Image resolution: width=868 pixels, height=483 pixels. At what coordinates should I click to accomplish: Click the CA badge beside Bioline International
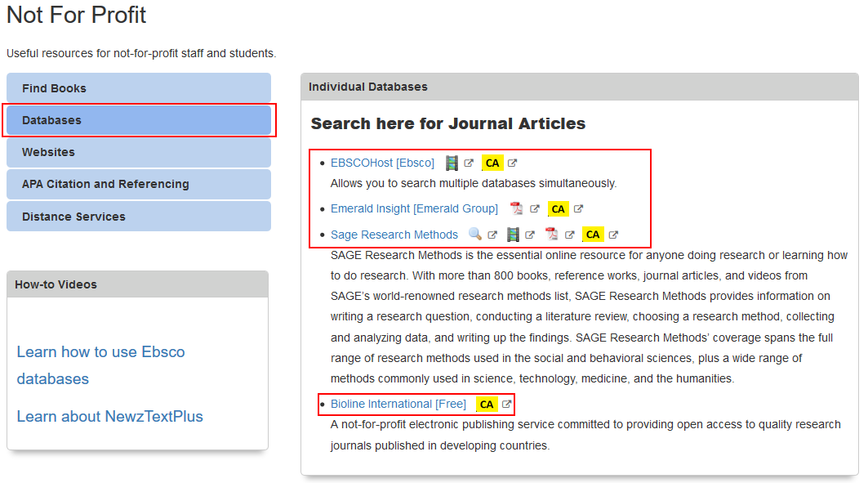pos(487,405)
